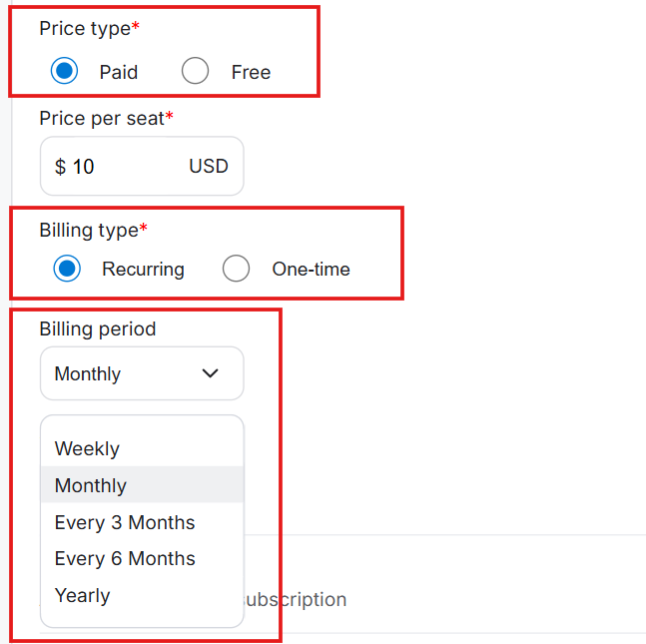Pick Weekly from the billing period list
This screenshot has width=646, height=644.
click(x=88, y=448)
